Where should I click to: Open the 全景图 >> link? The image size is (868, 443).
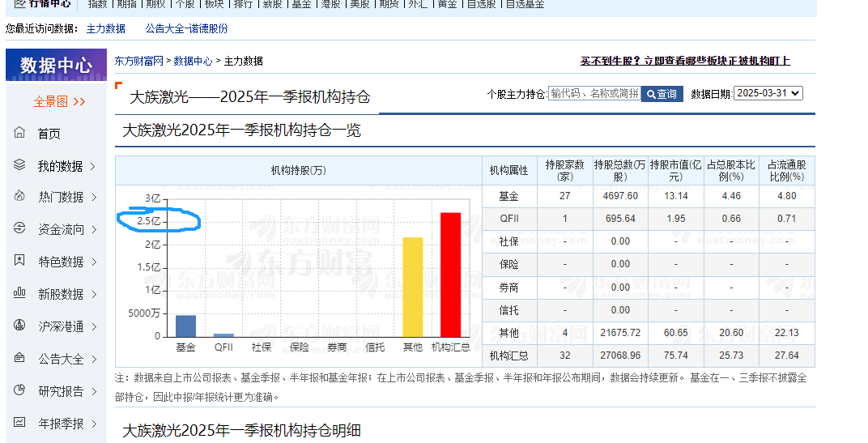[59, 102]
